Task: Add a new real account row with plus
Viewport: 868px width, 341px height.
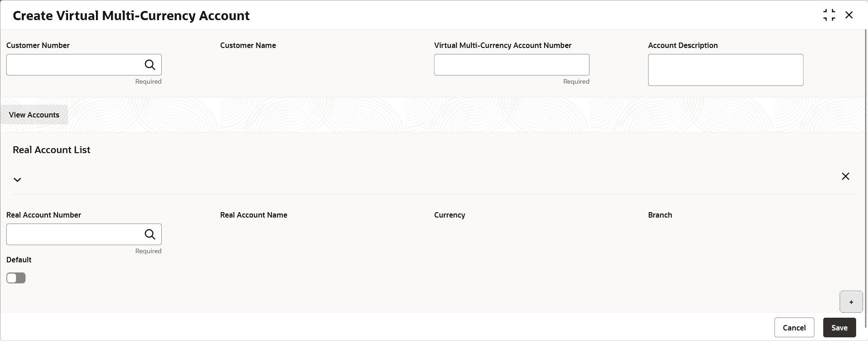Action: 851,302
